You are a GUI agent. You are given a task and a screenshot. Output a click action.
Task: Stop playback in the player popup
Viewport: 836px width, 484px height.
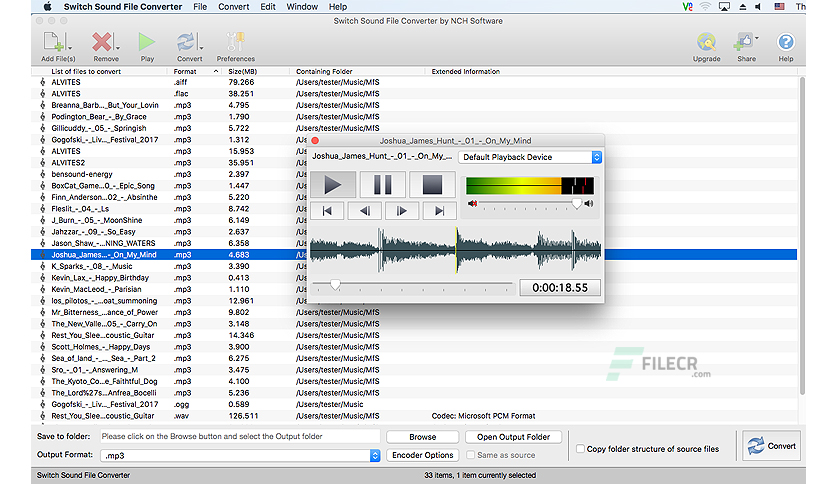click(432, 185)
